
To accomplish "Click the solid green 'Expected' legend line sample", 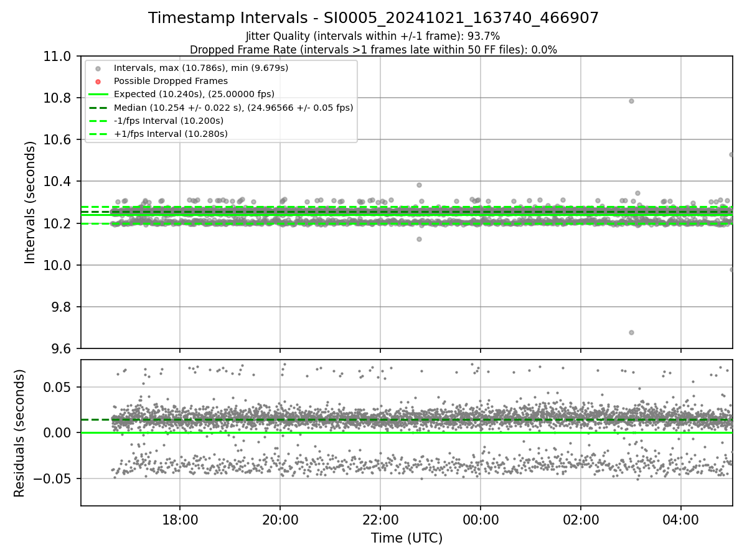I will (98, 95).
